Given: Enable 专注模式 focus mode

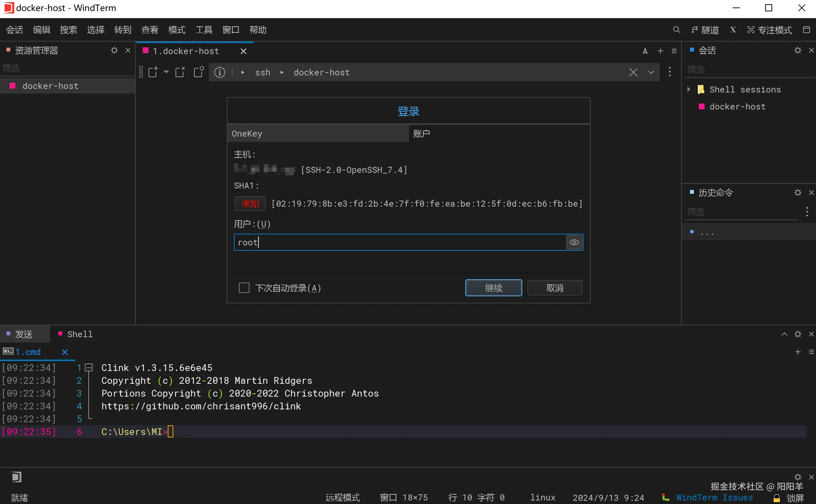Looking at the screenshot, I should (770, 30).
